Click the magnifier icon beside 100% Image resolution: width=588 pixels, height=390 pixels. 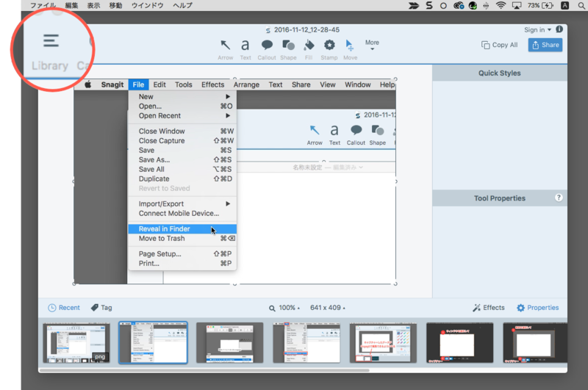[x=272, y=308]
